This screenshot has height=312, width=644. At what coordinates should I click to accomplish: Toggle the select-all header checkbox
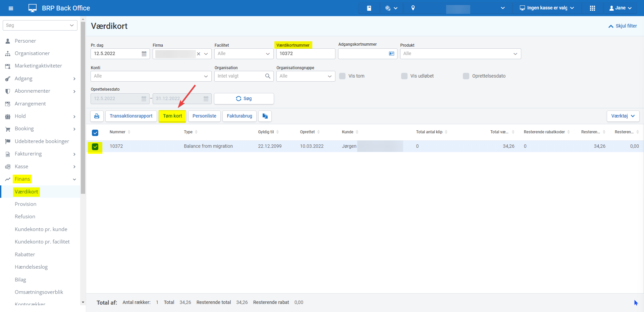click(x=95, y=133)
